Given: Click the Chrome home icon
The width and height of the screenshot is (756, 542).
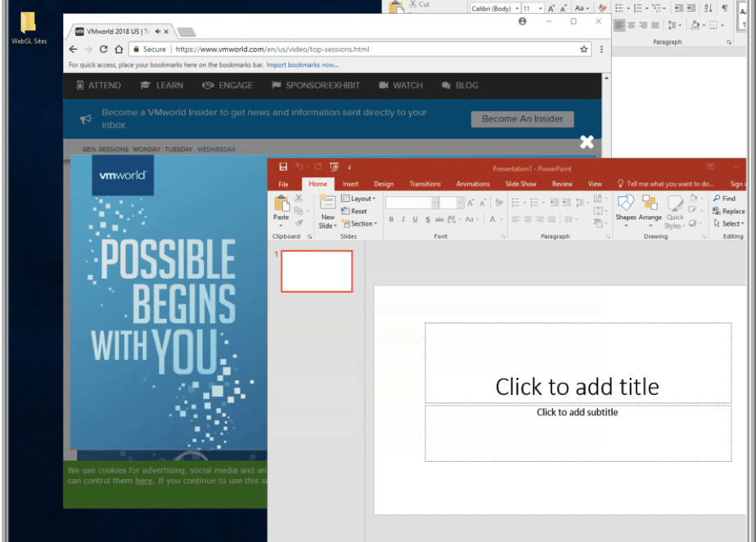Looking at the screenshot, I should (119, 49).
